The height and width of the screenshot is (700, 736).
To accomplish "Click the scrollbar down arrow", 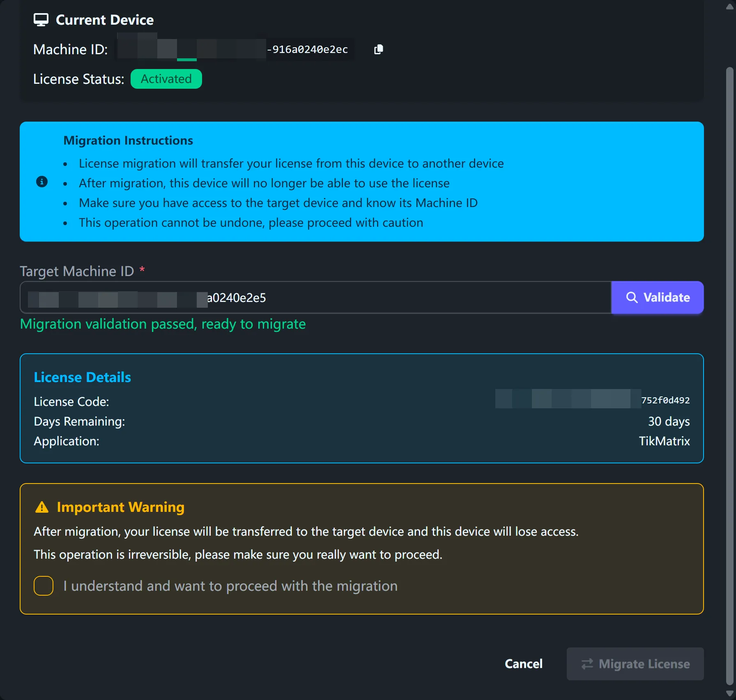I will pyautogui.click(x=729, y=693).
